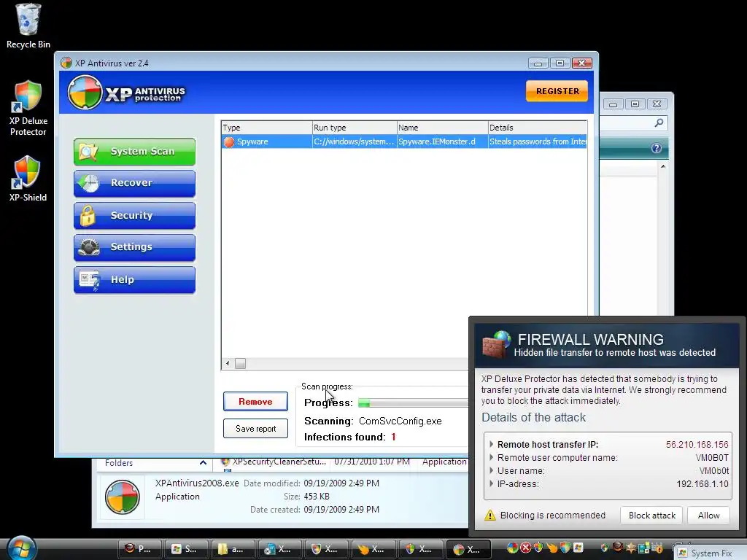Click the REGISTER button

point(557,91)
